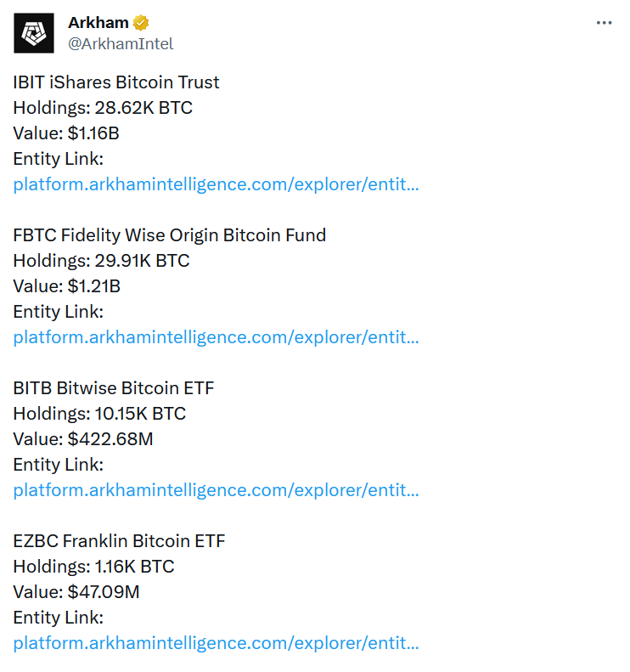Click the EZBC Franklin Bitcoin ETF line

point(119,541)
